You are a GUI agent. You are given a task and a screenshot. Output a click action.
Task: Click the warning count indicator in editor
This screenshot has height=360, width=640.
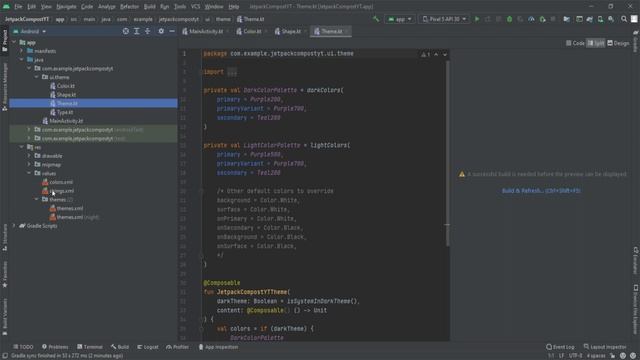(x=425, y=54)
